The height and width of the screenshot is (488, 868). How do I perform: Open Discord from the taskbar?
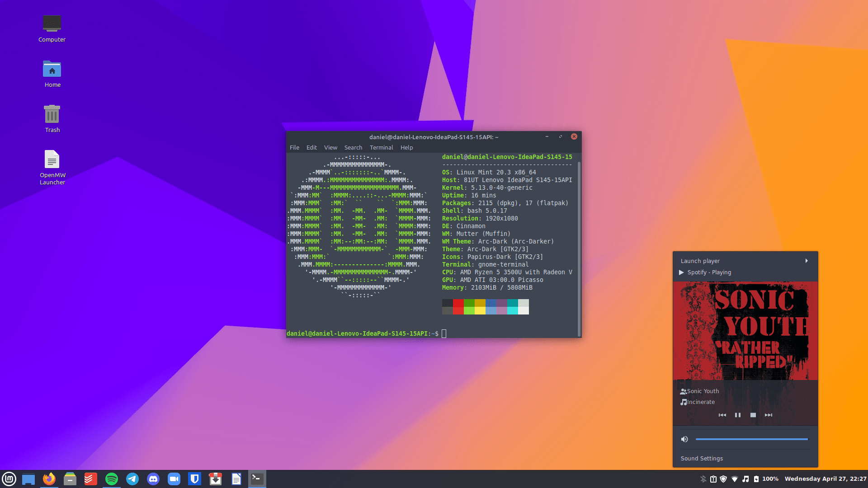[153, 479]
